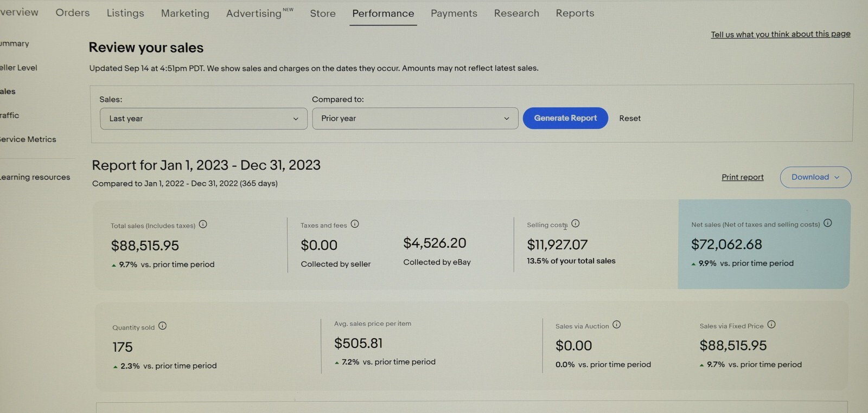This screenshot has width=868, height=413.
Task: Select Sales in the sidebar
Action: click(8, 92)
